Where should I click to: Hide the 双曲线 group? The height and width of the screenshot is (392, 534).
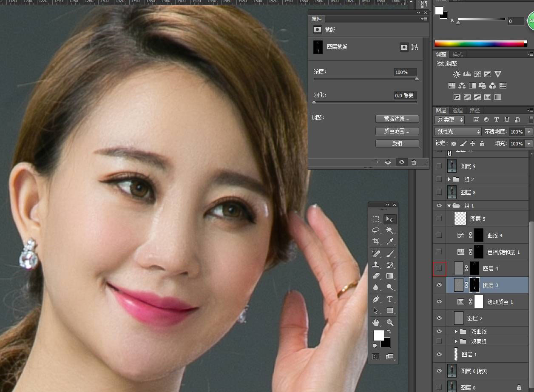pos(439,331)
